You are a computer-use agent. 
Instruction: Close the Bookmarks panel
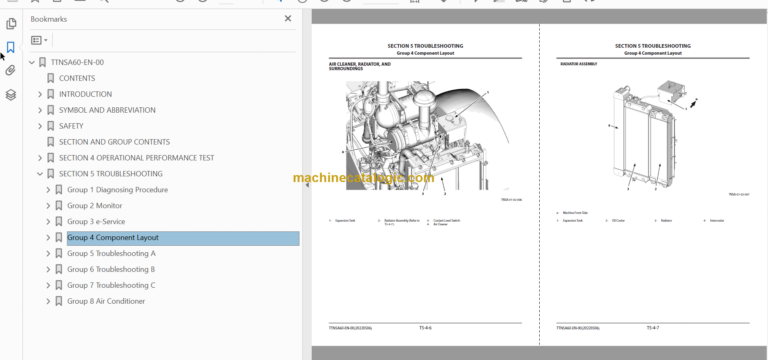click(x=288, y=19)
